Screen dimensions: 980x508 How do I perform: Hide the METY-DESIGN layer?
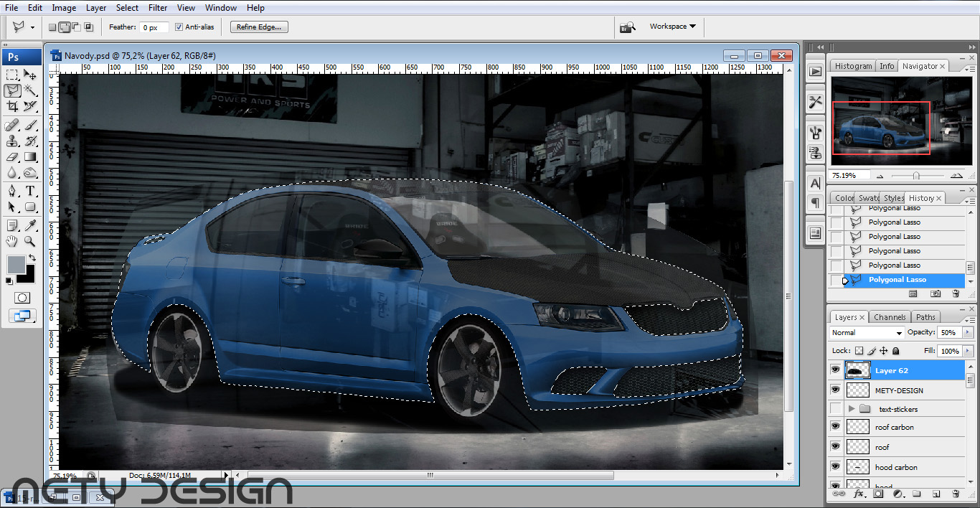coord(835,390)
